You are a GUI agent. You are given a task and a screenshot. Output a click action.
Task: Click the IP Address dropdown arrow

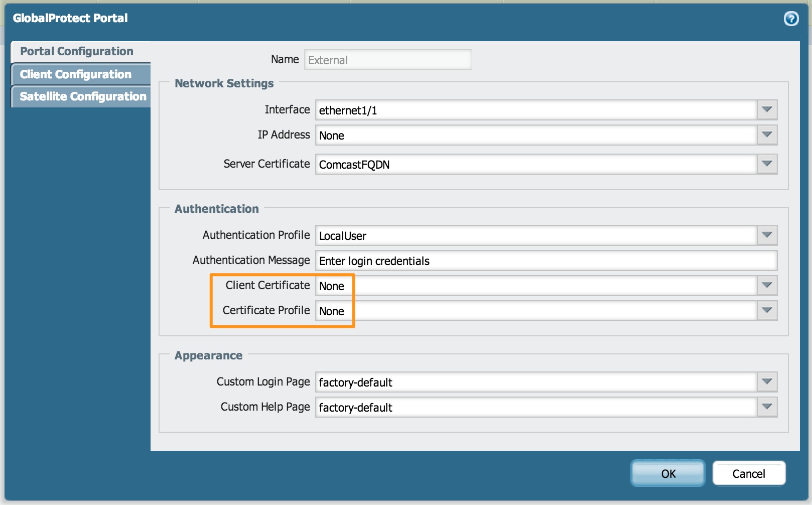coord(767,135)
